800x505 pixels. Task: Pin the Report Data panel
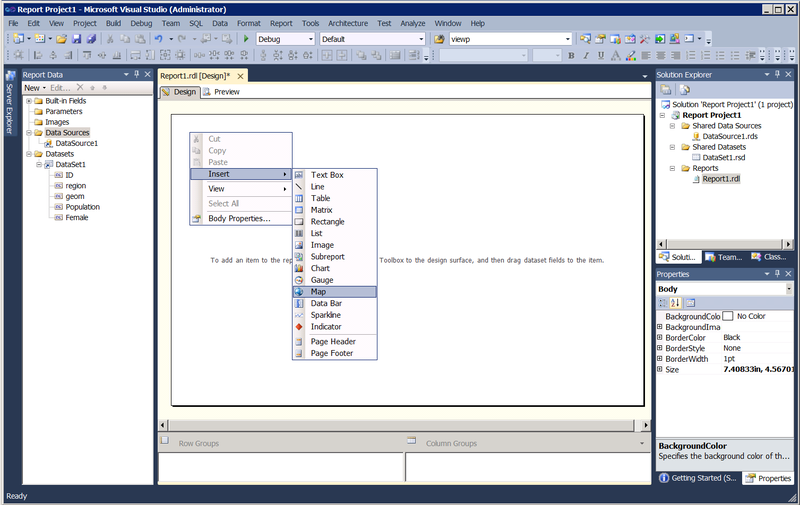click(137, 74)
